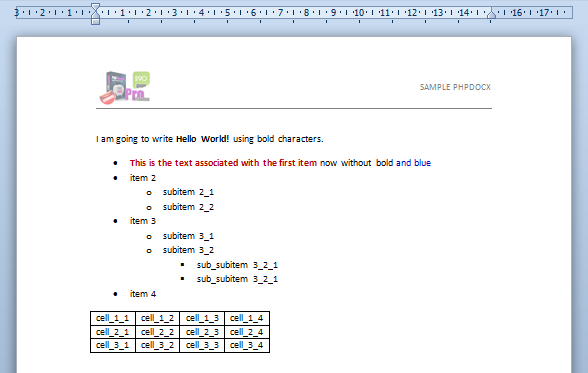Image resolution: width=588 pixels, height=373 pixels.
Task: Click table cell 'cell_3_2'
Action: pos(158,345)
